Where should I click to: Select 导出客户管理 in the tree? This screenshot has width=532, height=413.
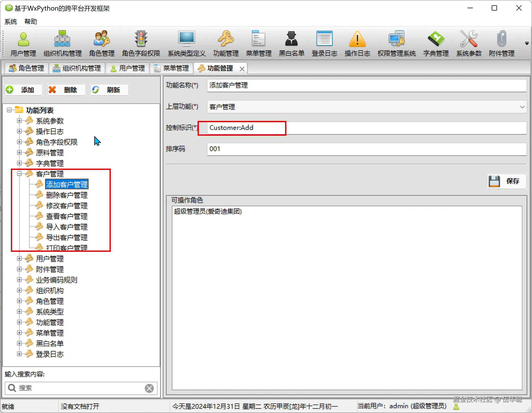point(67,238)
